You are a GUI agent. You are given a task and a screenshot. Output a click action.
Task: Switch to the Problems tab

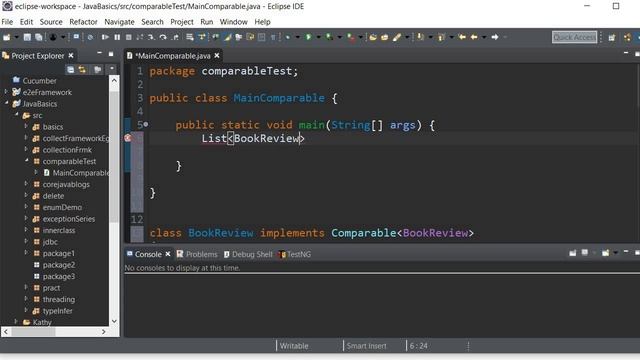point(197,254)
